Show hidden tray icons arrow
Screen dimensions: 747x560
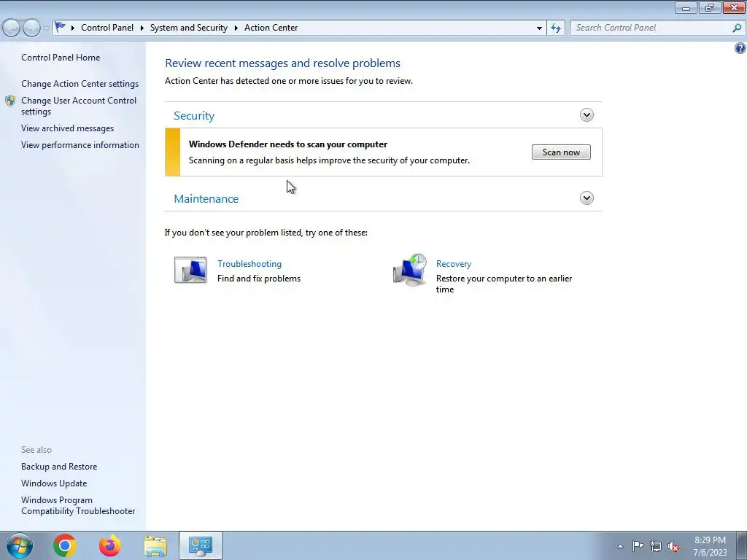click(x=620, y=546)
